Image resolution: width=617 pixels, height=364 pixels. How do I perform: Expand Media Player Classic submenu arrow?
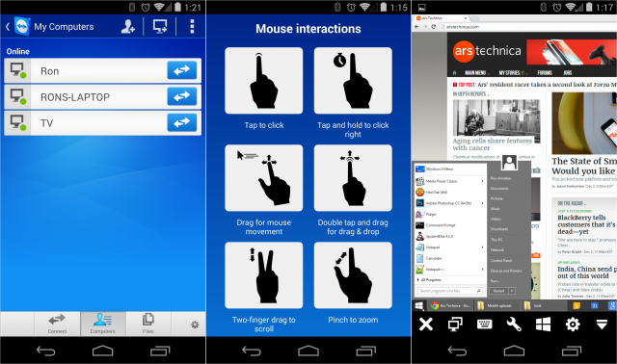pyautogui.click(x=482, y=181)
